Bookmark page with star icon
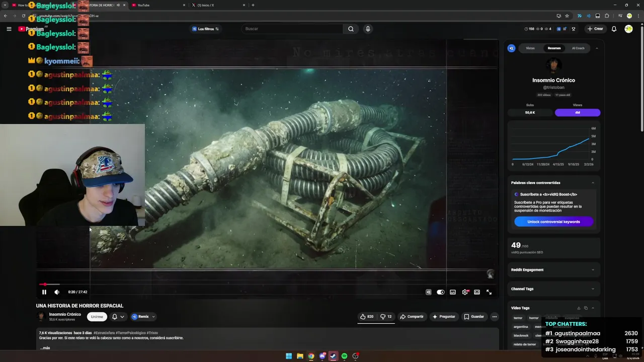The height and width of the screenshot is (362, 644). (x=567, y=16)
